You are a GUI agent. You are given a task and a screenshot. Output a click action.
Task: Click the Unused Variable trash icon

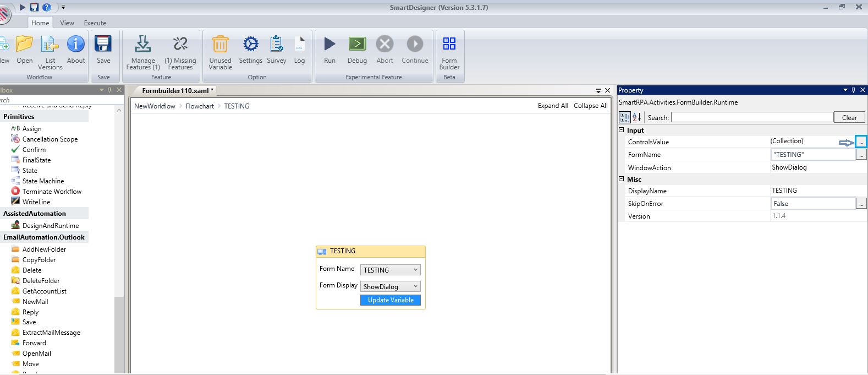click(220, 44)
